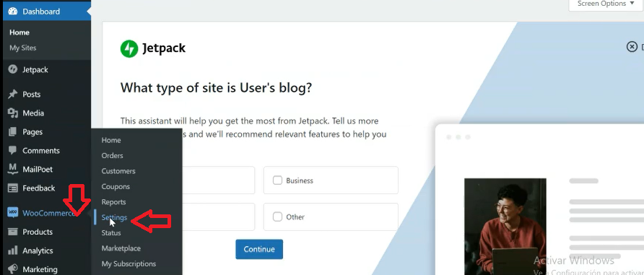The width and height of the screenshot is (644, 275).
Task: Dismiss Jetpack assistant with circled X
Action: [632, 47]
